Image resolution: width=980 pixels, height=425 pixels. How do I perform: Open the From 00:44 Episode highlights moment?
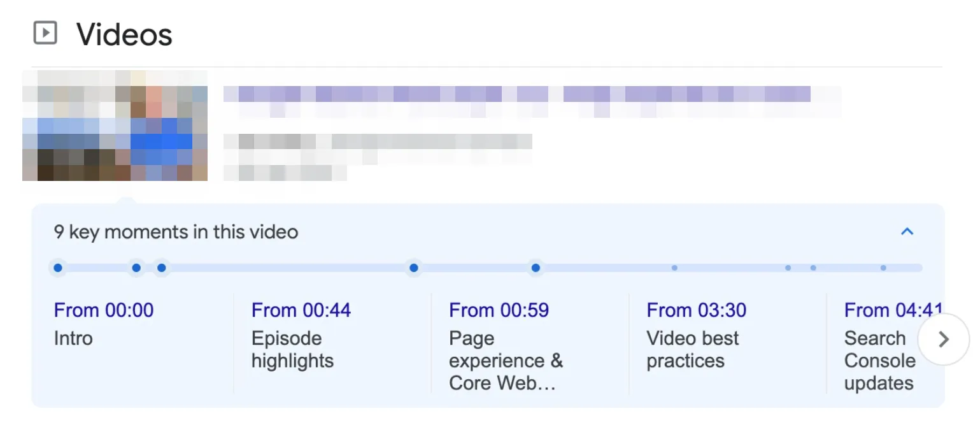pos(301,335)
